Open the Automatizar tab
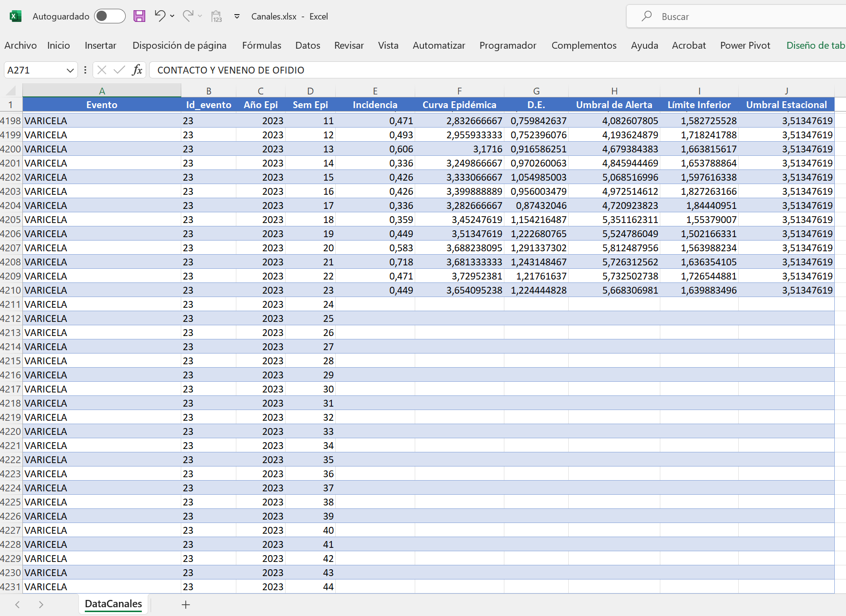 [x=439, y=45]
